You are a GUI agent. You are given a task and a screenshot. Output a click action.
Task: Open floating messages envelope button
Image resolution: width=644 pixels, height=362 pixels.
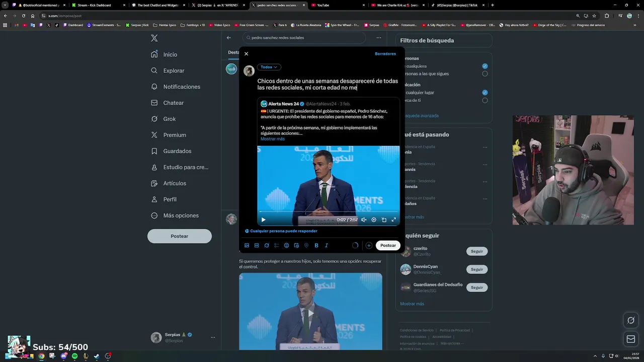[631, 339]
